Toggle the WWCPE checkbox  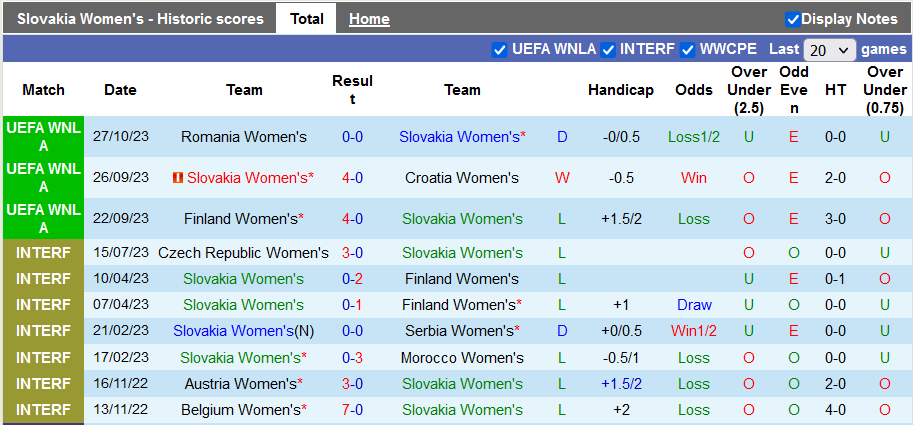click(688, 49)
